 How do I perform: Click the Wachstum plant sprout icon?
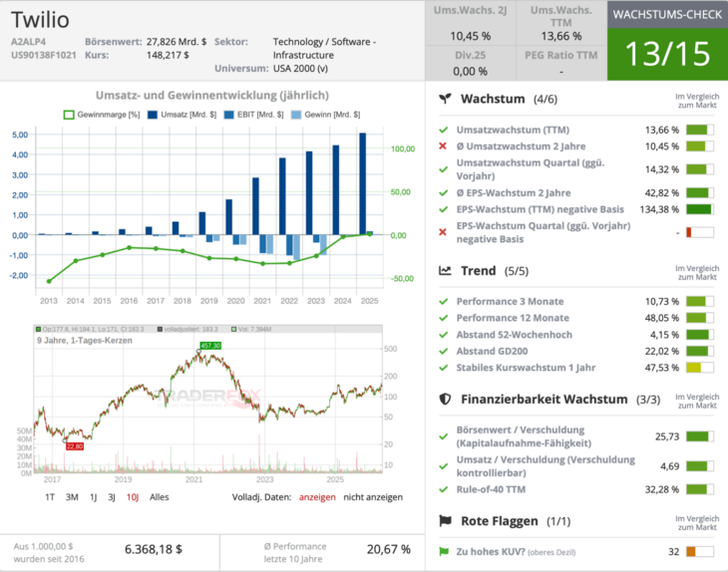click(445, 99)
